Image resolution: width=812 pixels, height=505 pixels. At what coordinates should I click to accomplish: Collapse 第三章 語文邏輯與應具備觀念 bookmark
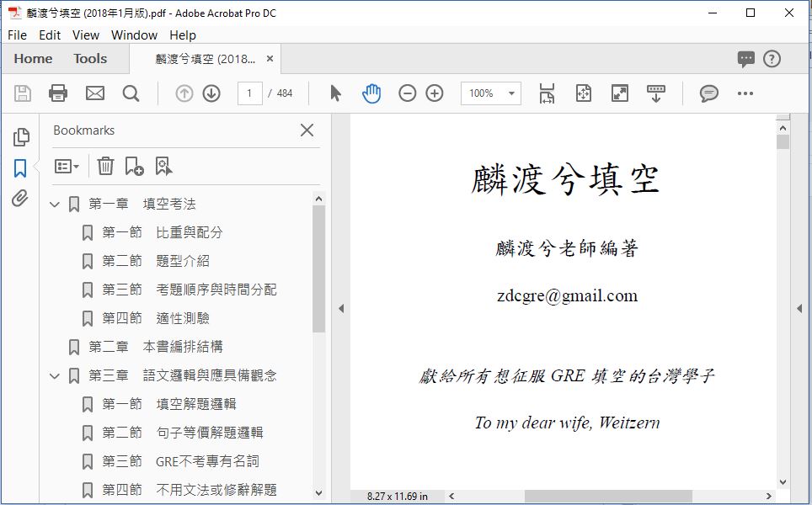[55, 375]
